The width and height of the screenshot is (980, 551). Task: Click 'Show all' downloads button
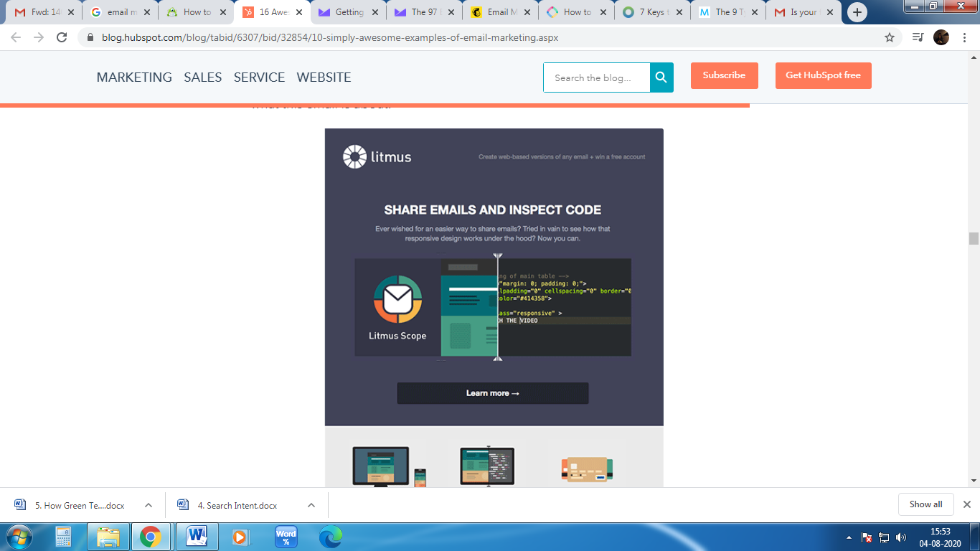coord(925,504)
